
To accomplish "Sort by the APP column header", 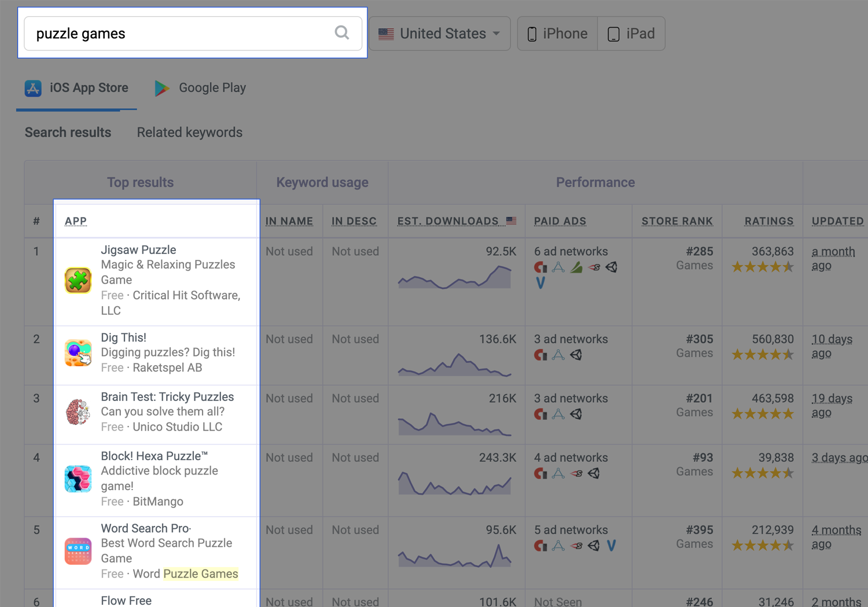I will (x=76, y=221).
